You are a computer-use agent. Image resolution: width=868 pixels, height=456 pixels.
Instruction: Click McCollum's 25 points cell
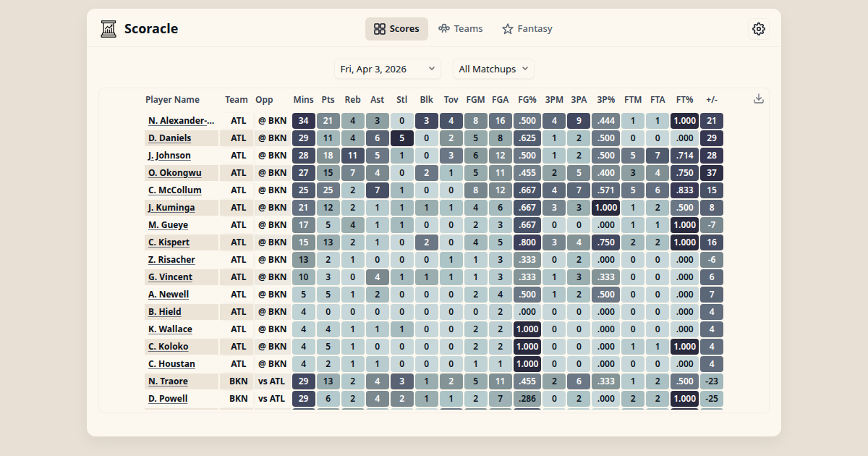328,190
